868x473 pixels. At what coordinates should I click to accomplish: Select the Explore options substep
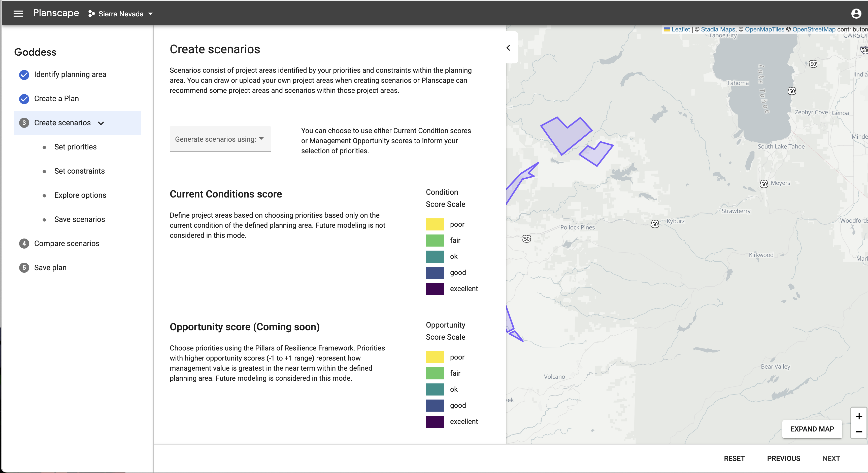click(80, 195)
